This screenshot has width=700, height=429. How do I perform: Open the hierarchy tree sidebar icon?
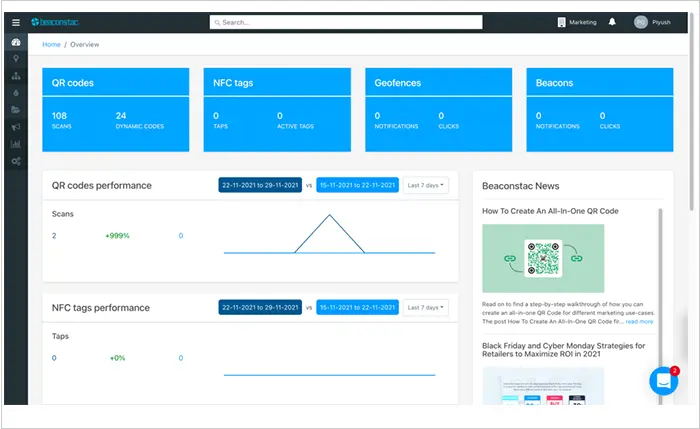point(16,75)
